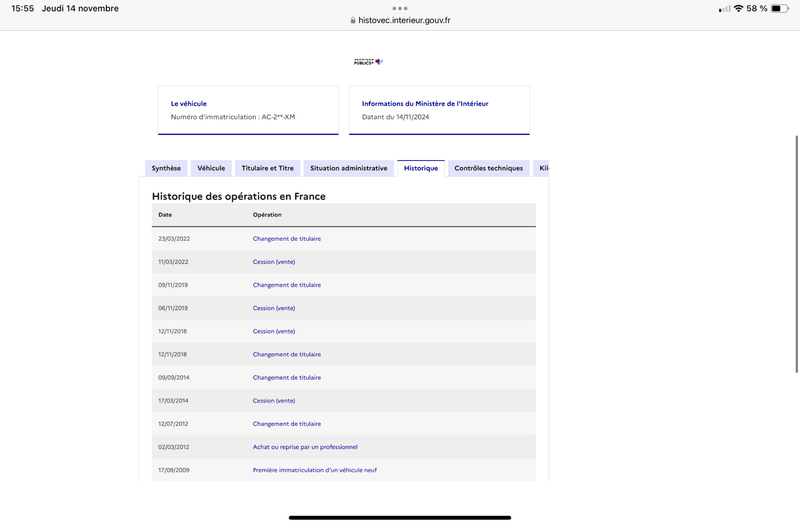
Task: Tap the Services Publics logo
Action: click(368, 62)
